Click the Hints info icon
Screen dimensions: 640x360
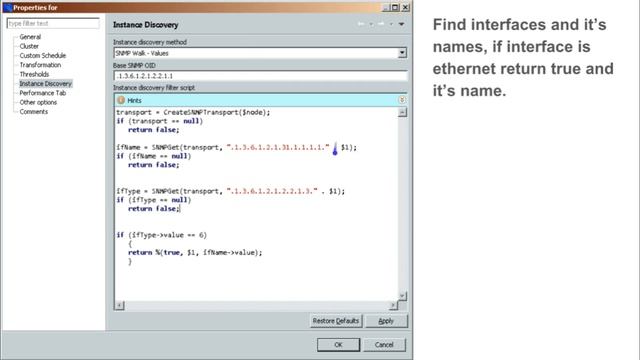121,100
